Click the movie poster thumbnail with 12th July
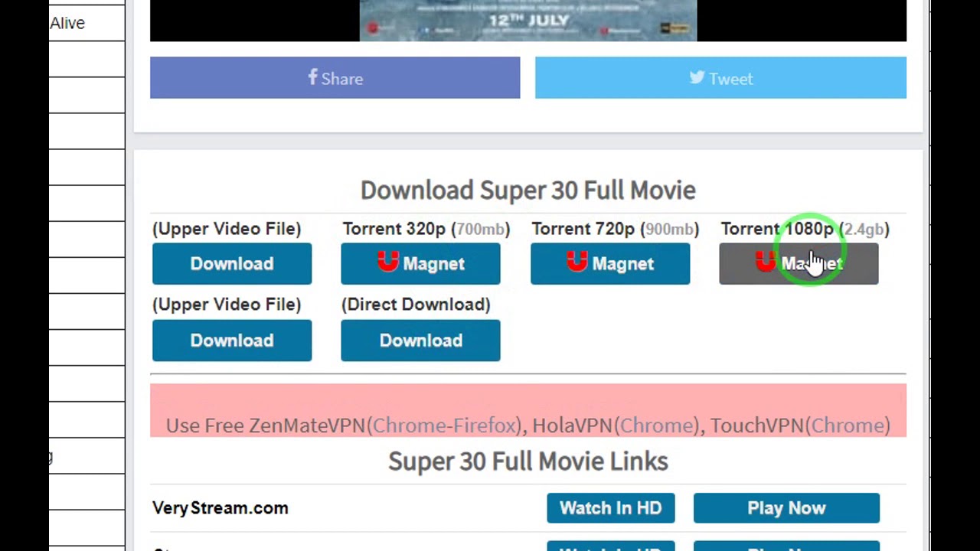Screen dimensions: 980x551 pyautogui.click(x=528, y=21)
